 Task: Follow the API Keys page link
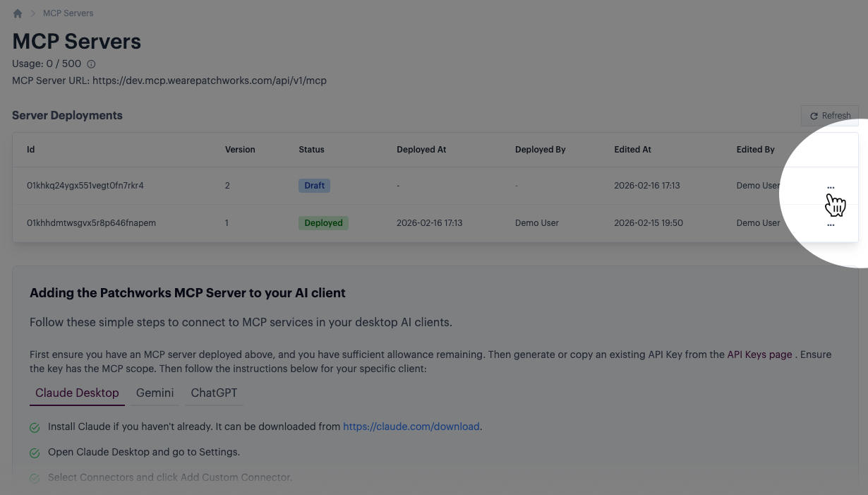coord(759,354)
